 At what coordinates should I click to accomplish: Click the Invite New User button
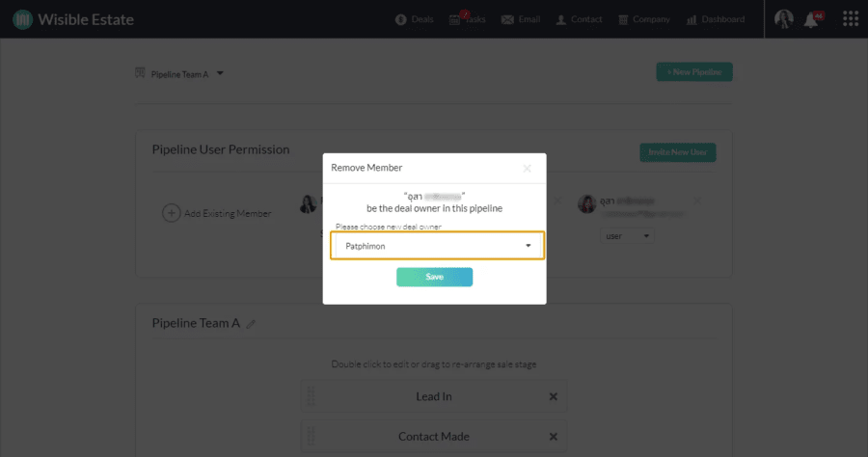[677, 152]
